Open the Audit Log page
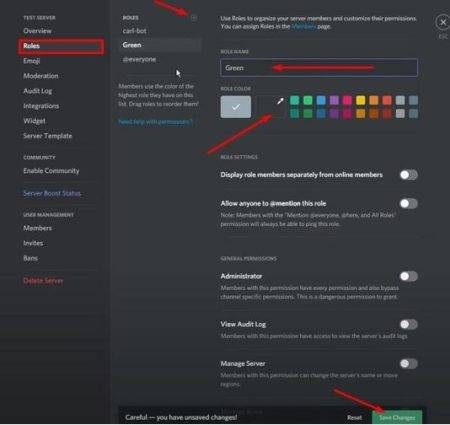 click(38, 91)
